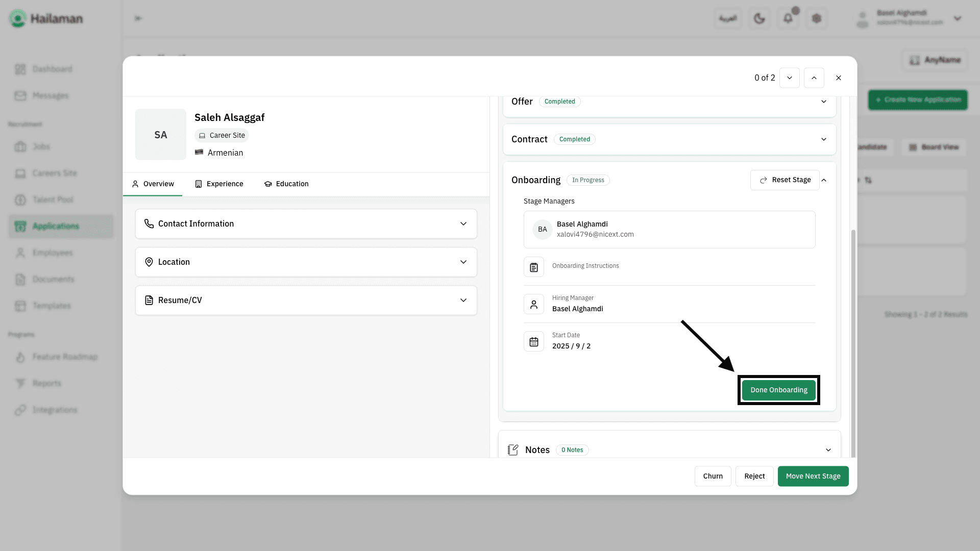
Task: Open the notifications bell
Action: coord(788,19)
